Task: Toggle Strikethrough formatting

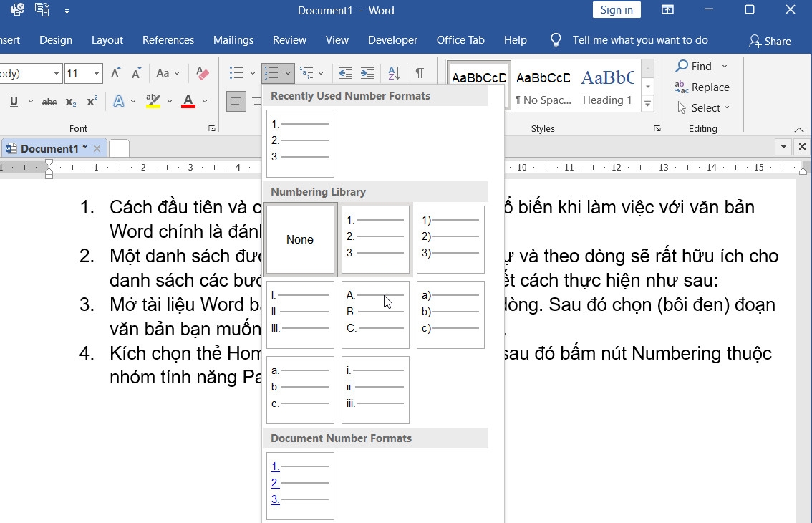Action: click(x=49, y=102)
